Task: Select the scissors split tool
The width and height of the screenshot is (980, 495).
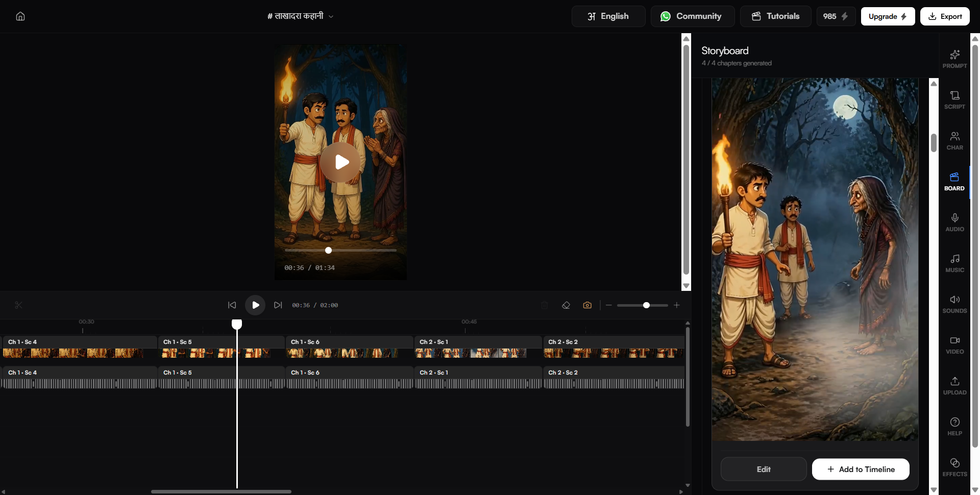Action: pos(19,305)
